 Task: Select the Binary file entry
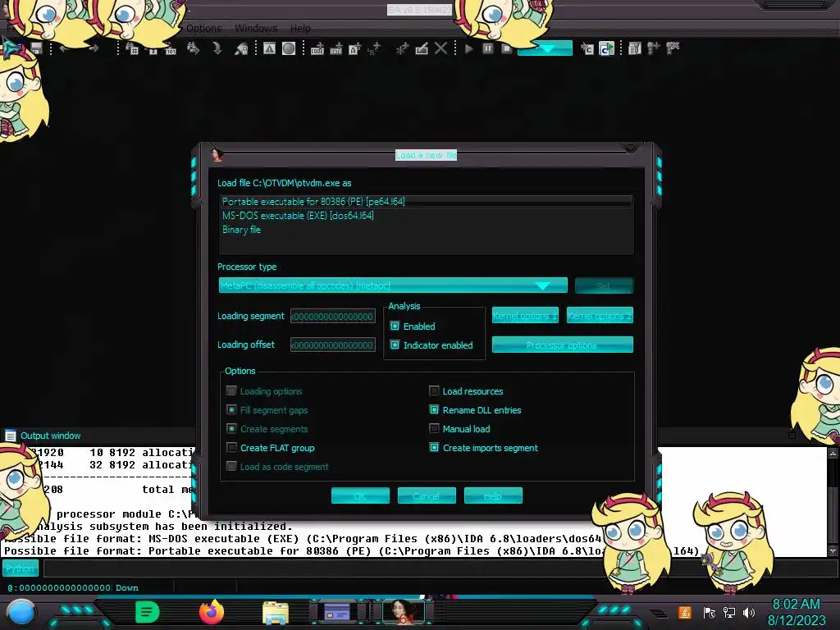coord(426,230)
